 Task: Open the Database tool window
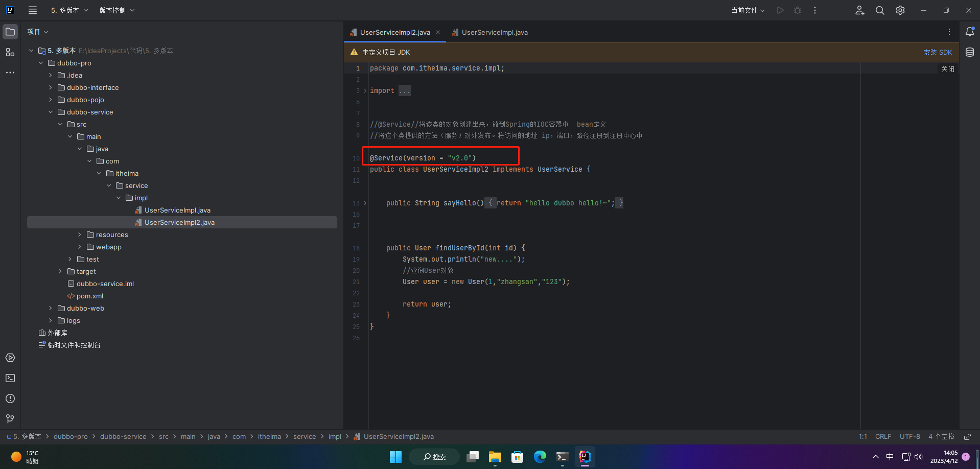click(969, 52)
